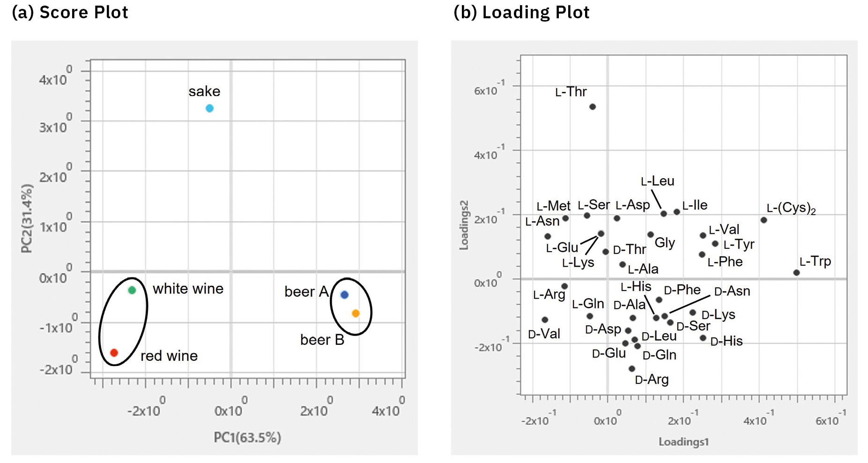Click the PC2(31.4%) axis title
The height and width of the screenshot is (463, 868).
(x=27, y=218)
